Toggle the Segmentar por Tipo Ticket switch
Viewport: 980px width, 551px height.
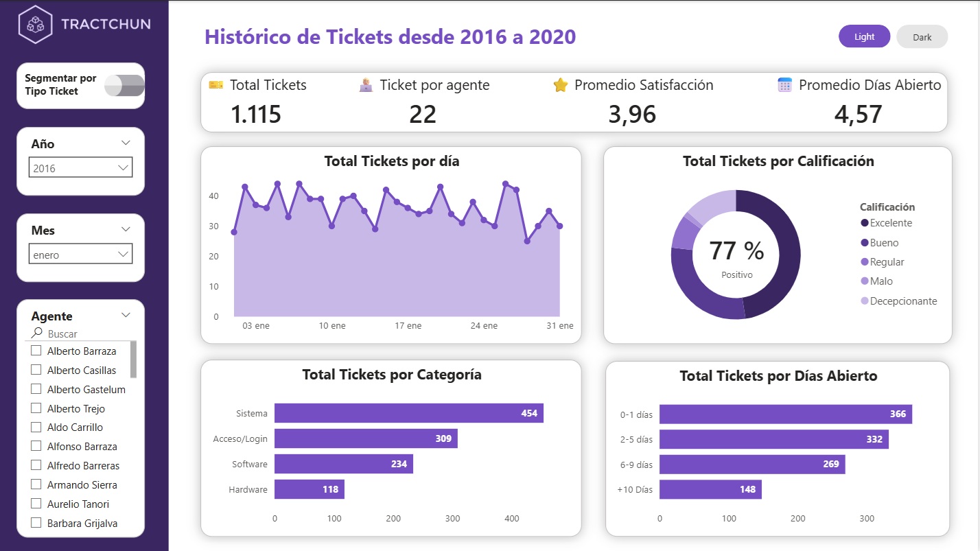pos(124,85)
